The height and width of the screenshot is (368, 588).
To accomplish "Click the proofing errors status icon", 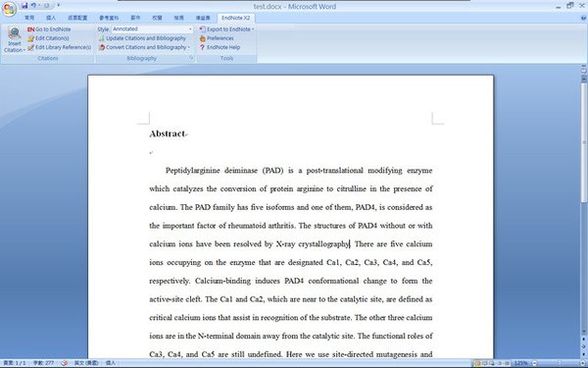I will click(64, 363).
